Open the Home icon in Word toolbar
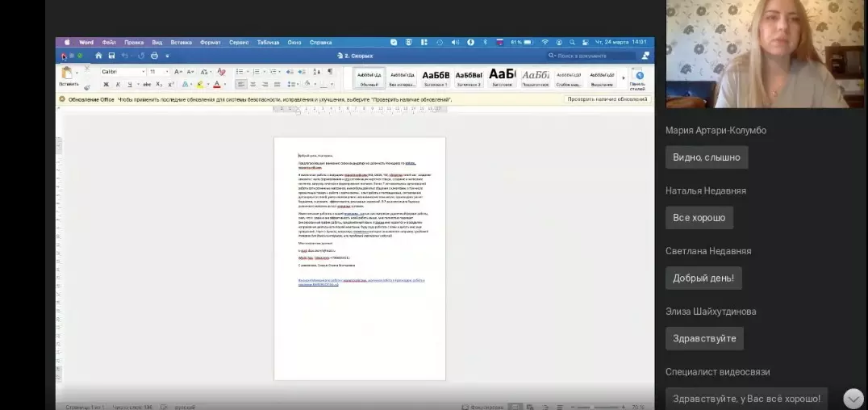Viewport: 868px width, 410px height. point(98,56)
